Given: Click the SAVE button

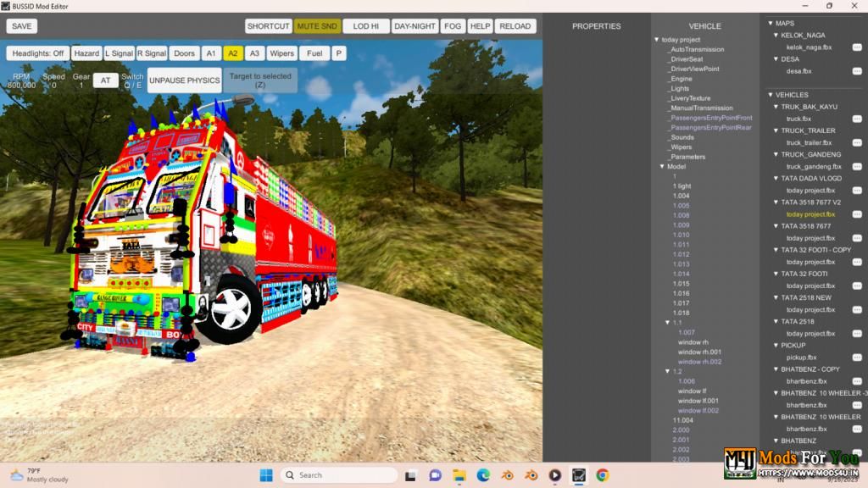Looking at the screenshot, I should [21, 26].
